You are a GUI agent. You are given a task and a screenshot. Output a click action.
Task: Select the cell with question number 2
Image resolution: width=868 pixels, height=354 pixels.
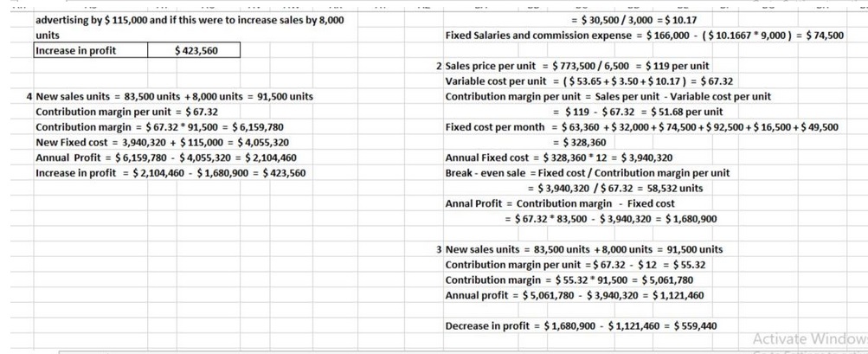click(x=440, y=66)
